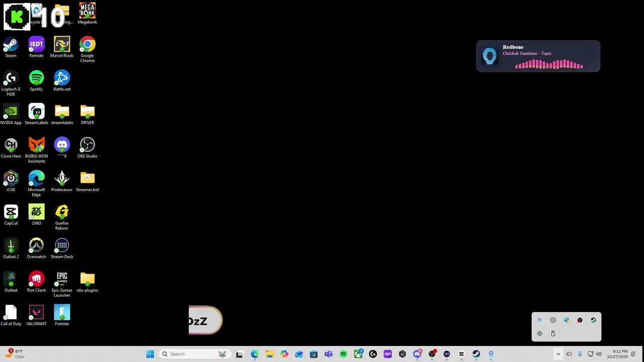Switch to Spotify in the taskbar

coord(343,354)
